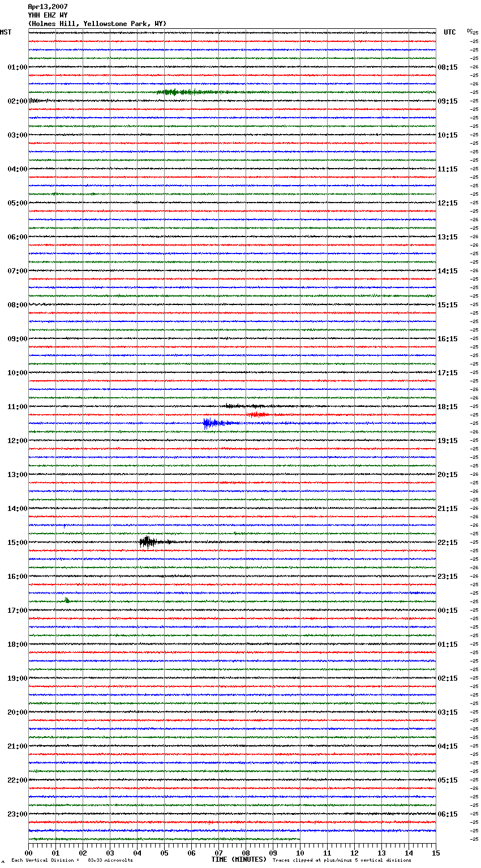481x868 pixels.
Task: Click minute axis tick label 03
Action: [x=110, y=853]
